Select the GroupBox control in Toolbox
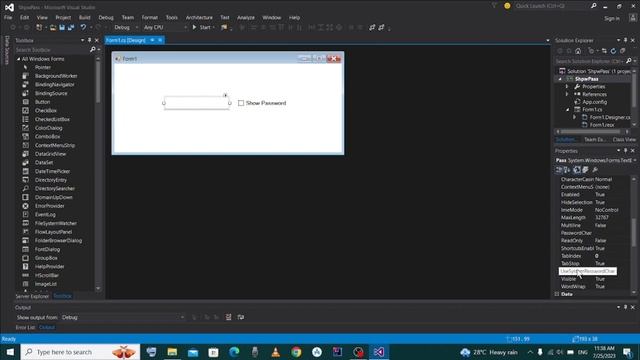This screenshot has width=640, height=360. tap(46, 258)
